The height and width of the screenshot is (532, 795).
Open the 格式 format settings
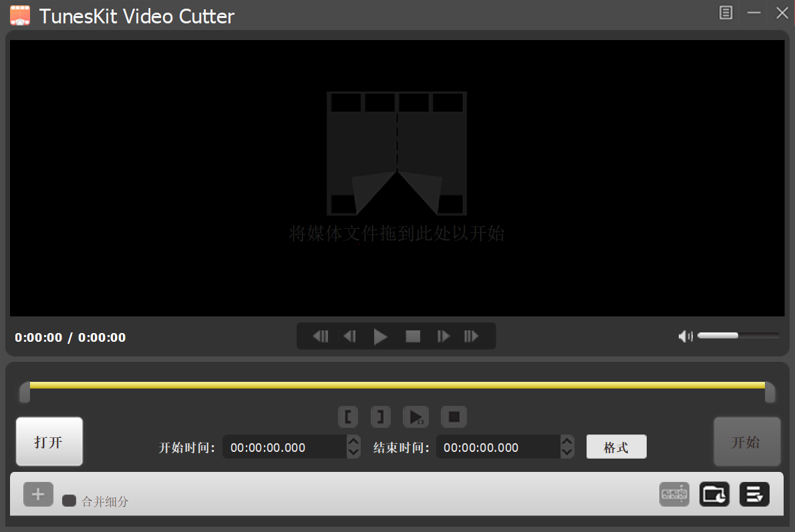616,447
